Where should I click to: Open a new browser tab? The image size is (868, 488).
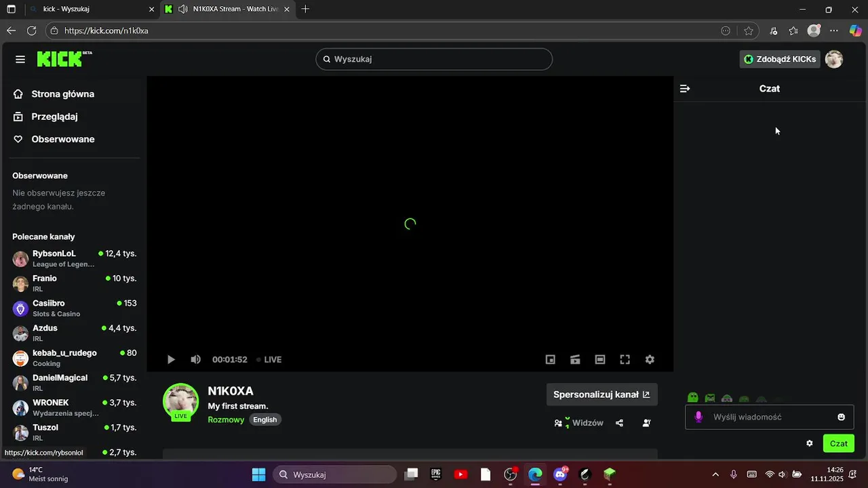tap(306, 9)
